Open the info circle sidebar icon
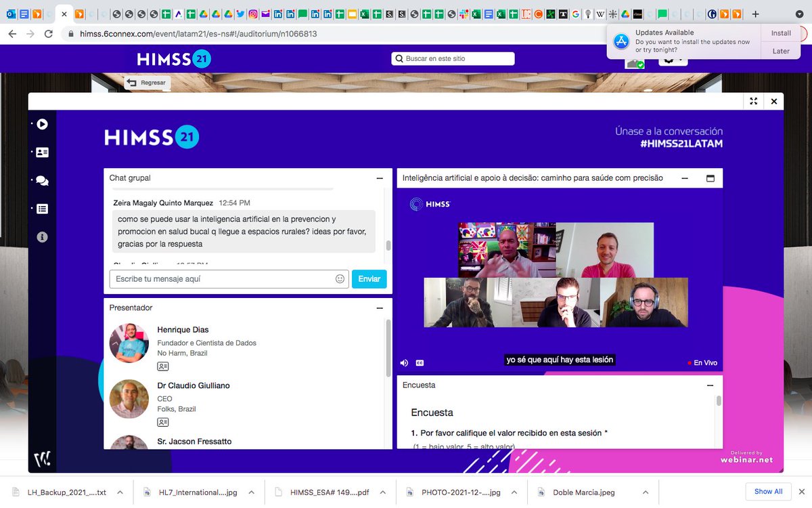Viewport: 812px width, 508px height. [42, 237]
